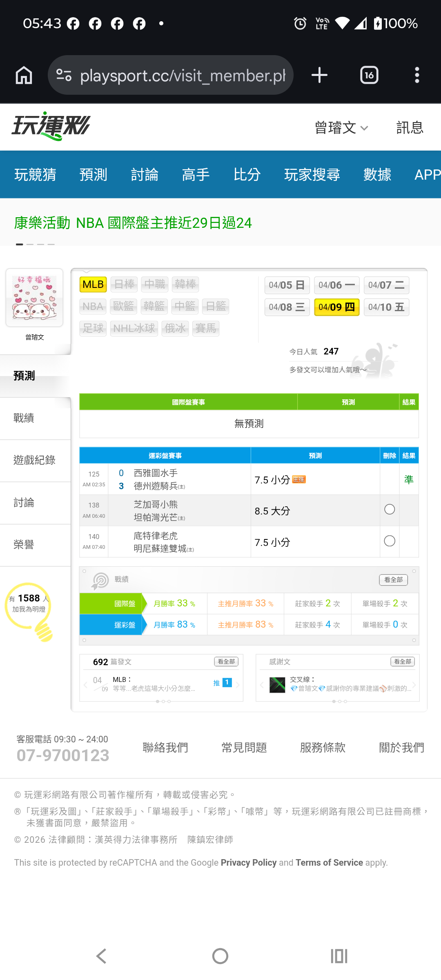
Task: Open the 聯絡我們 footer link
Action: click(x=165, y=748)
